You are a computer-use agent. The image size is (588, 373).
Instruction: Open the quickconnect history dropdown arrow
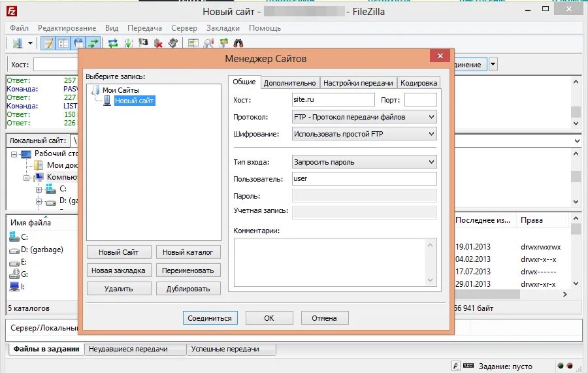point(493,65)
